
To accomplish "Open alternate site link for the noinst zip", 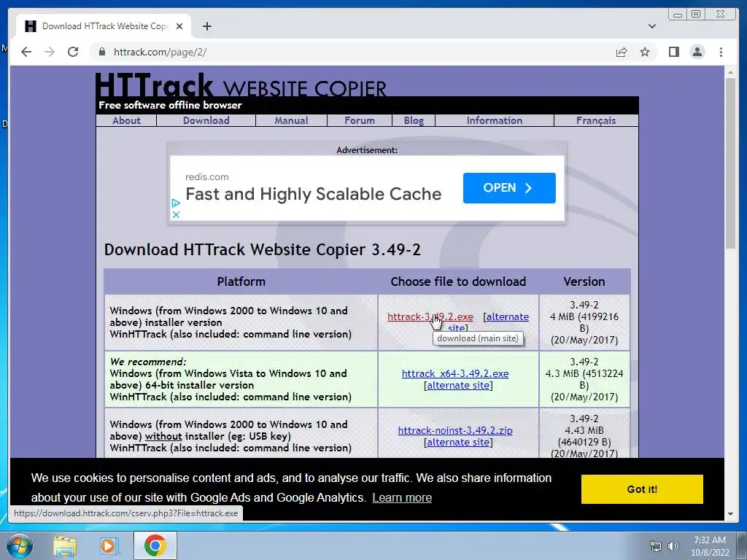I will (458, 443).
